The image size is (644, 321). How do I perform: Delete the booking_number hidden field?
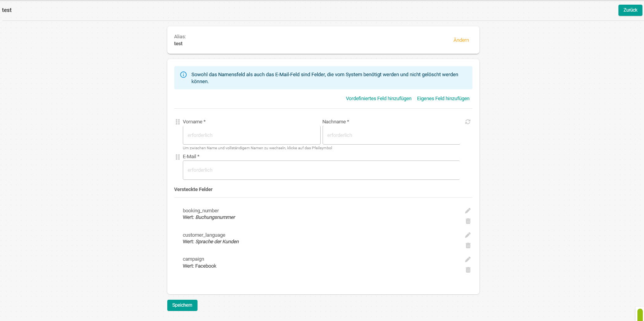[468, 221]
